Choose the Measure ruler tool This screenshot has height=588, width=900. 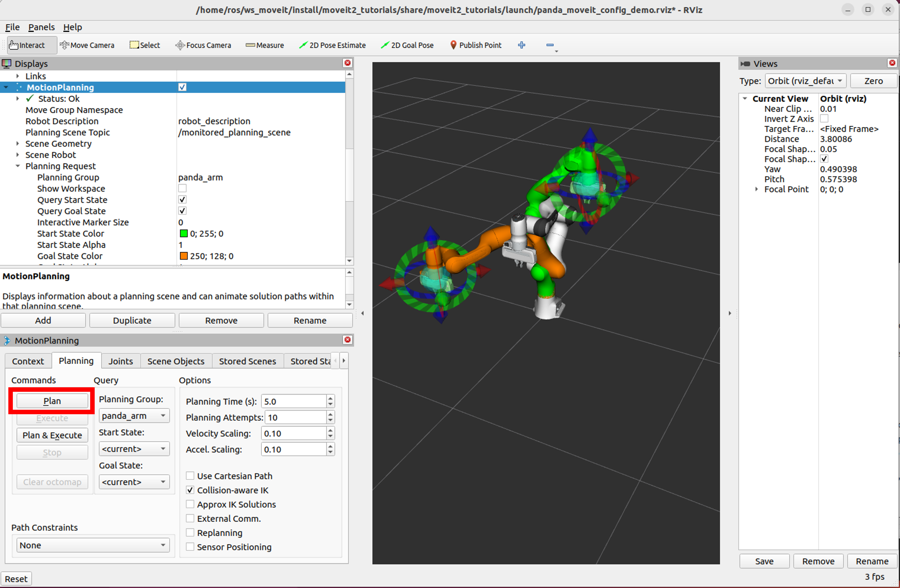(x=265, y=45)
